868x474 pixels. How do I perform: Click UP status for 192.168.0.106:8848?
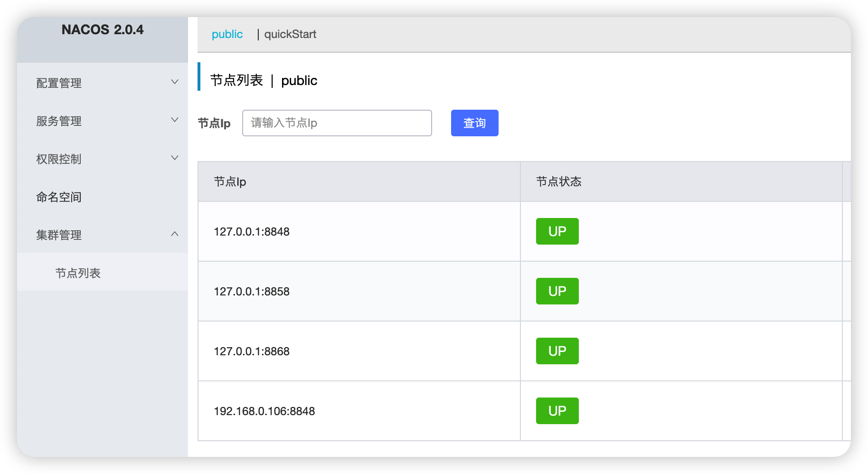point(557,411)
